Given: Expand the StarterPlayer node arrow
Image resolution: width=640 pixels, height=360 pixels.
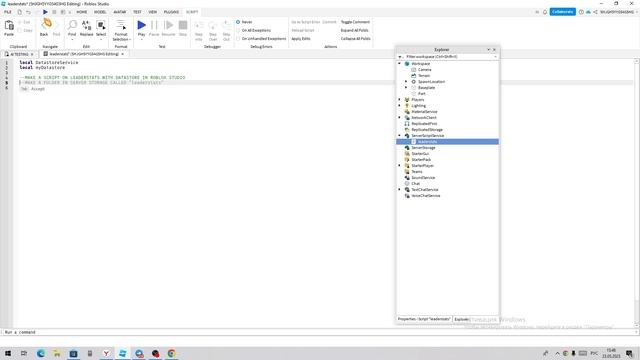Looking at the screenshot, I should (400, 166).
